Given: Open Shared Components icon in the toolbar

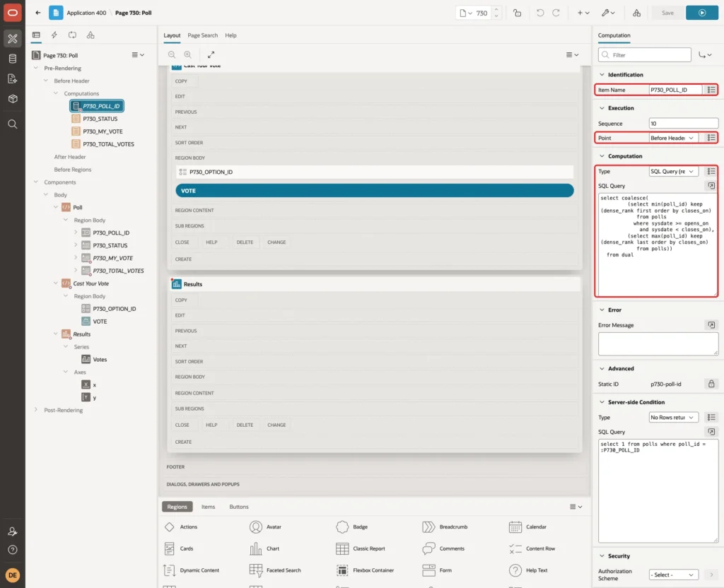Looking at the screenshot, I should 636,13.
